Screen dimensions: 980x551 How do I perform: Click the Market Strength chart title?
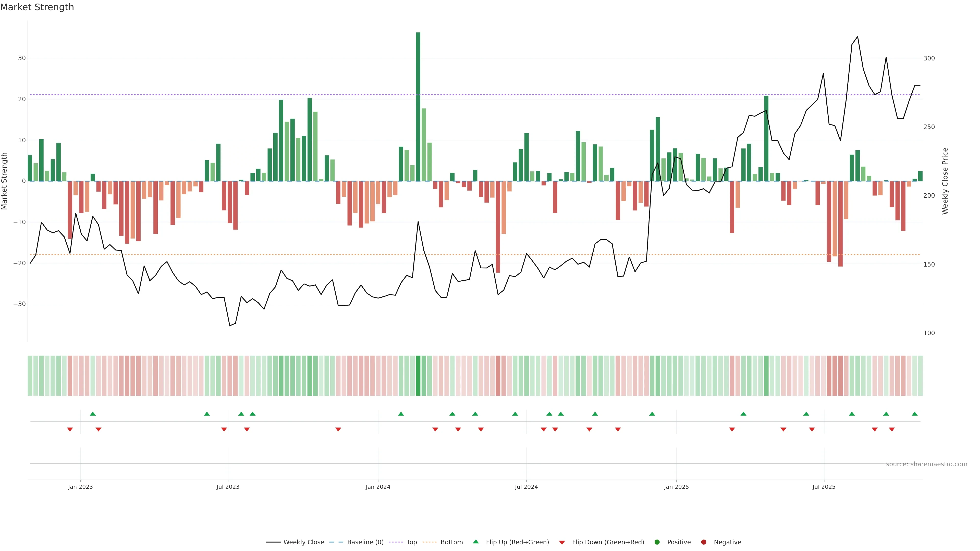pos(37,7)
